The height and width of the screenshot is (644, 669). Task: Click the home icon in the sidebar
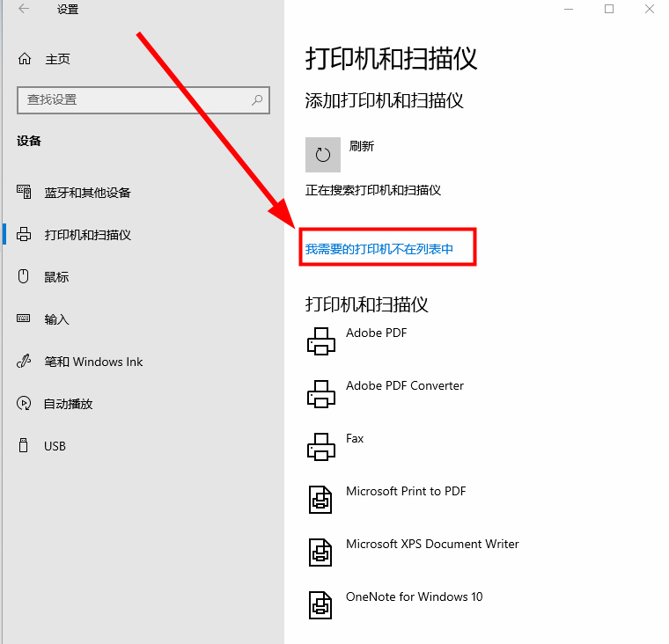(x=25, y=59)
